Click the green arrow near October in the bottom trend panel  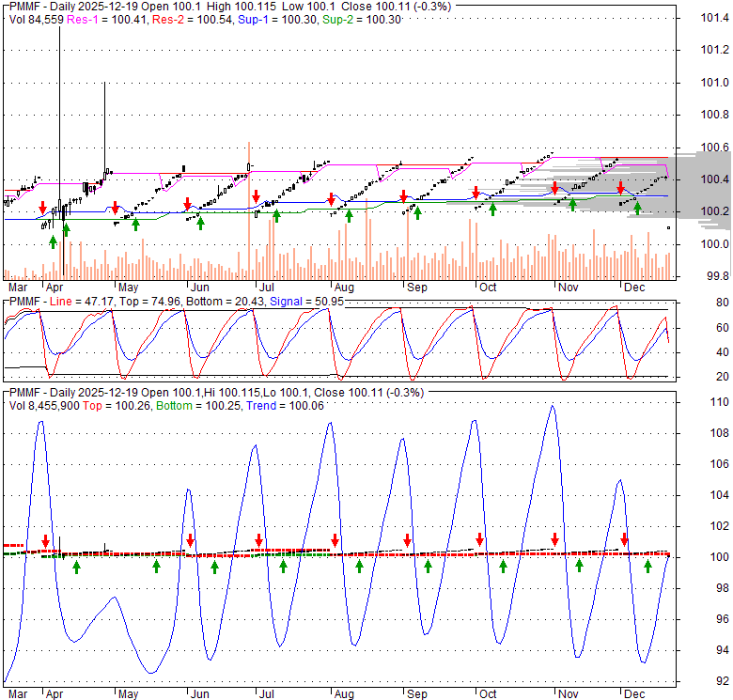click(x=504, y=567)
